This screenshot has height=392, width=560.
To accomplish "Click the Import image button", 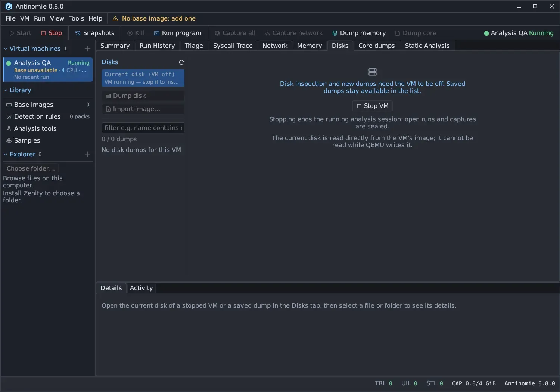I will [x=143, y=109].
